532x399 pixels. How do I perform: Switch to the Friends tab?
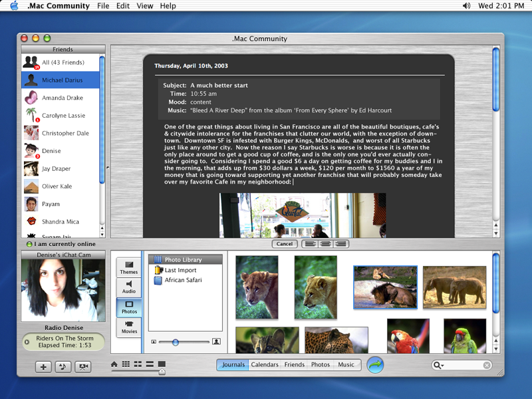[294, 364]
